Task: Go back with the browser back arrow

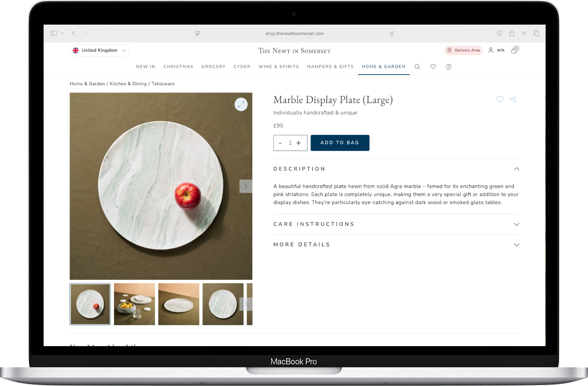Action: tap(73, 33)
